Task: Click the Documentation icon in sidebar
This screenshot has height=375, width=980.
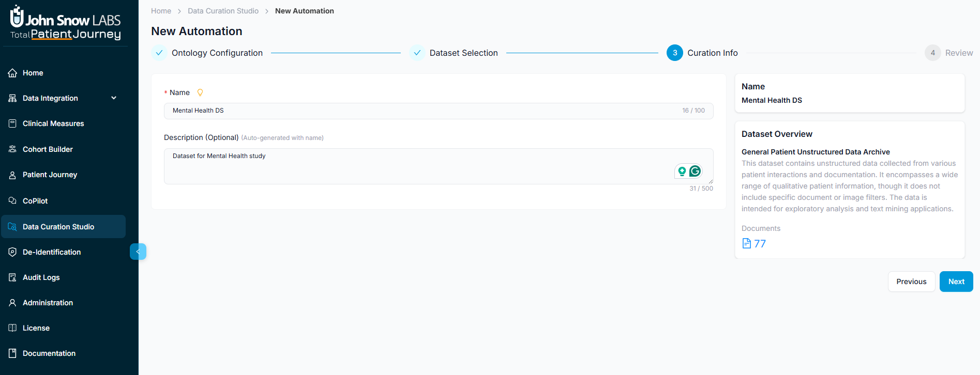Action: click(x=12, y=353)
